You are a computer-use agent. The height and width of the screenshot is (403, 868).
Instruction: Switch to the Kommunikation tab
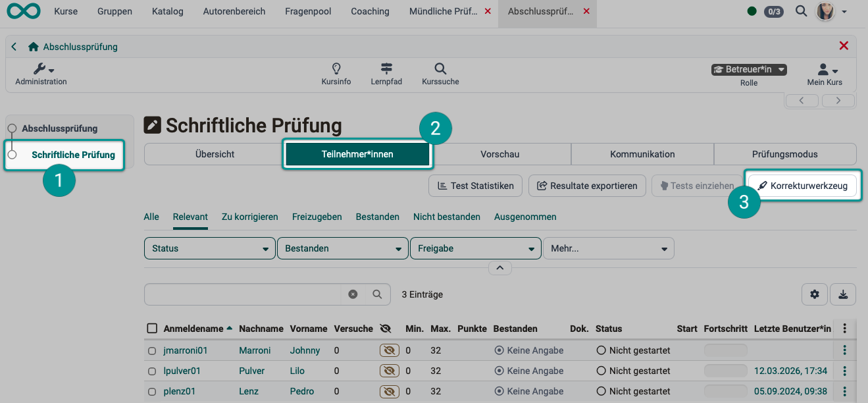tap(642, 154)
